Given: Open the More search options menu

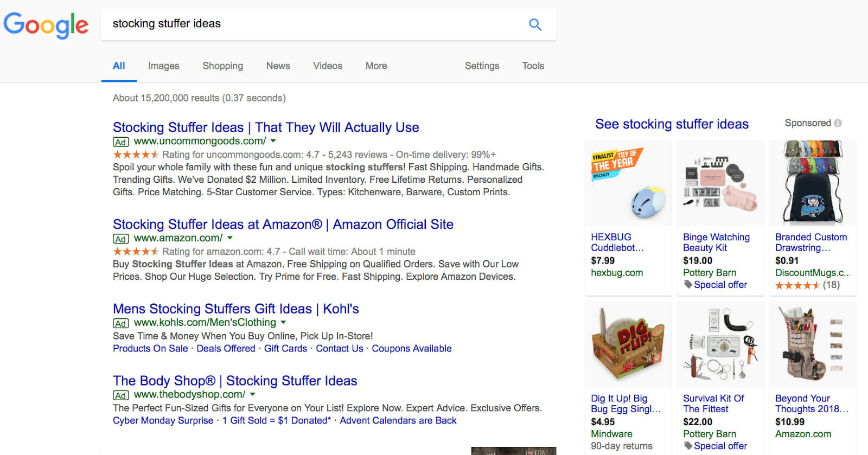Looking at the screenshot, I should point(376,66).
